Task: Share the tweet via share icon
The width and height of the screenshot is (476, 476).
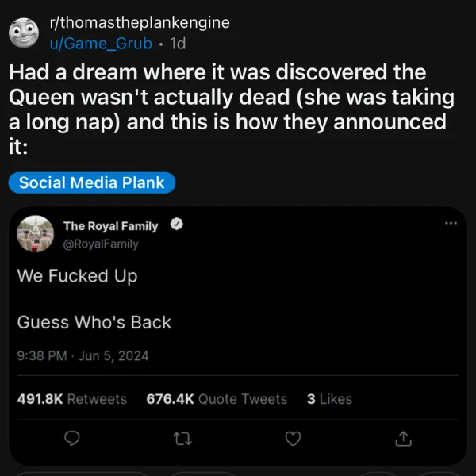Action: pyautogui.click(x=403, y=438)
